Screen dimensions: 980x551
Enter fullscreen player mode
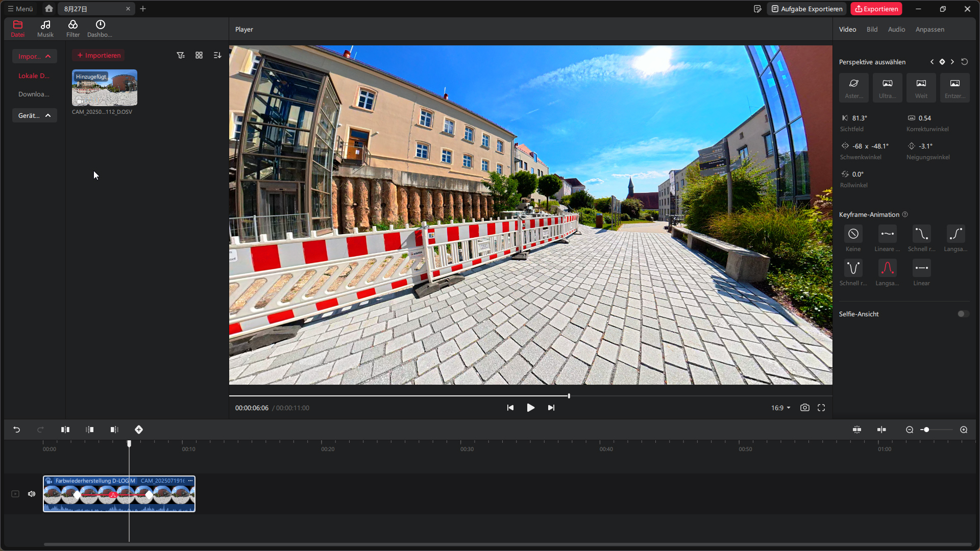[821, 408]
